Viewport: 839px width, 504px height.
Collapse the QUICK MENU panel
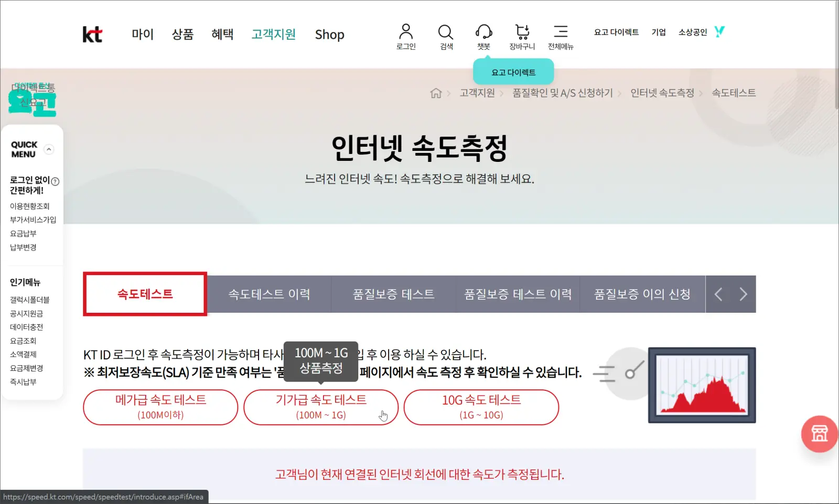coord(49,149)
